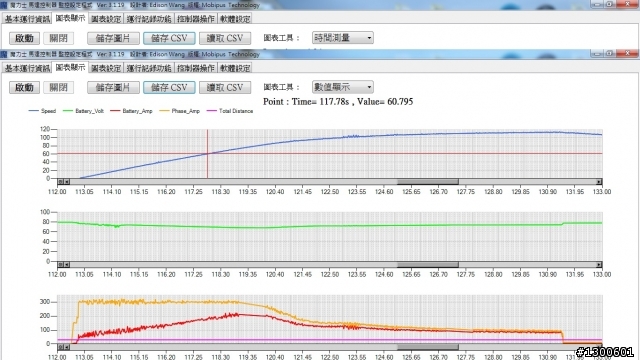This screenshot has height=360, width=640.
Task: Go to 控制器操作 tab in back window
Action: point(196,19)
